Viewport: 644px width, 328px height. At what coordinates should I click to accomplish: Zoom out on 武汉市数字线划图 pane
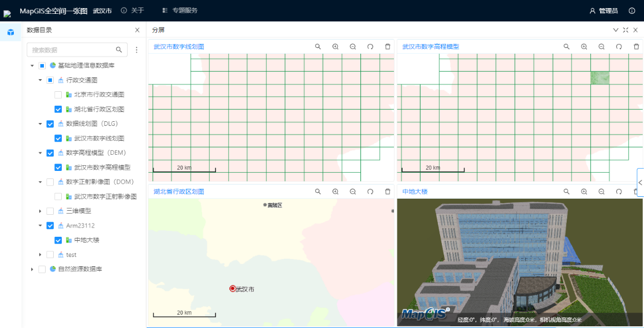coord(353,47)
